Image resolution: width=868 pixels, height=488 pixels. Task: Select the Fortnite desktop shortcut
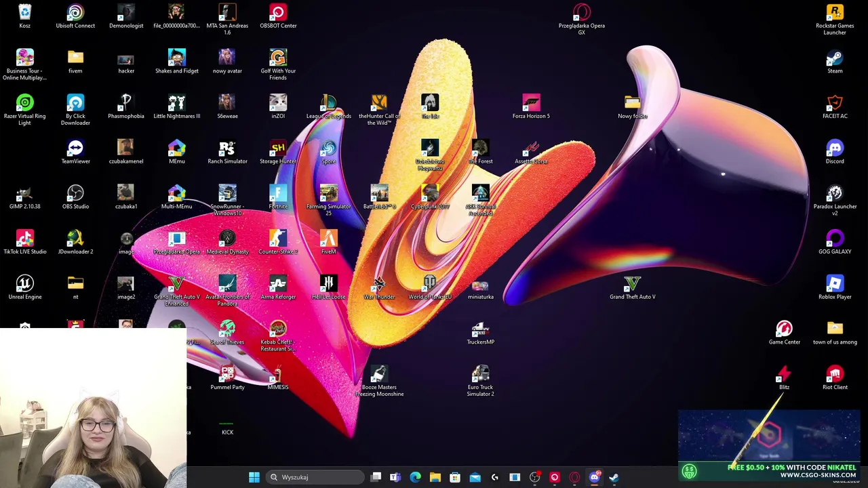click(278, 197)
